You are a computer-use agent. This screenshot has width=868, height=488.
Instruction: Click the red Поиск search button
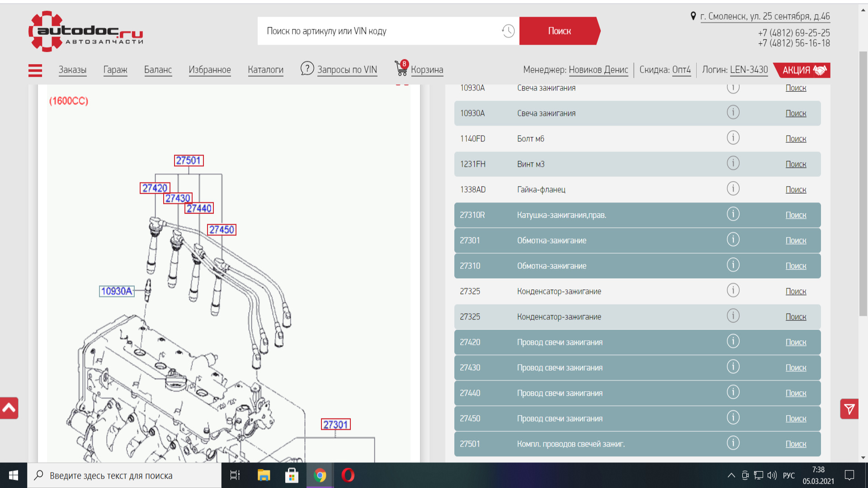click(559, 31)
